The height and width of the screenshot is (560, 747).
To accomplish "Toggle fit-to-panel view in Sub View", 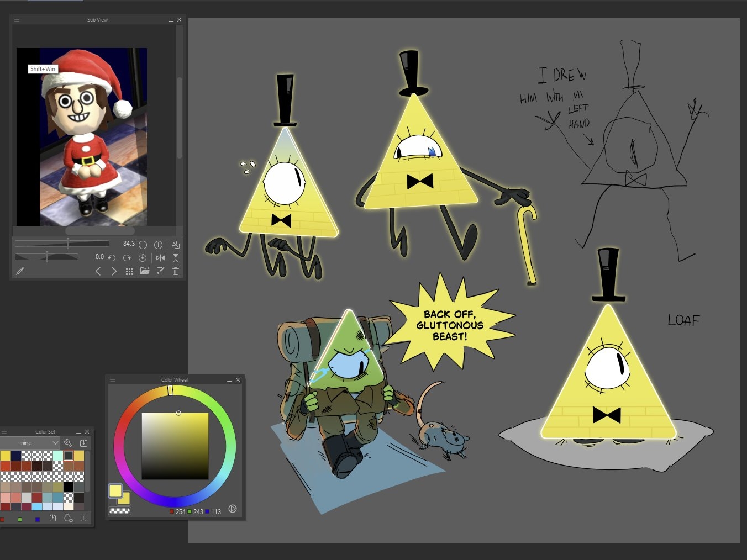I will 176,245.
